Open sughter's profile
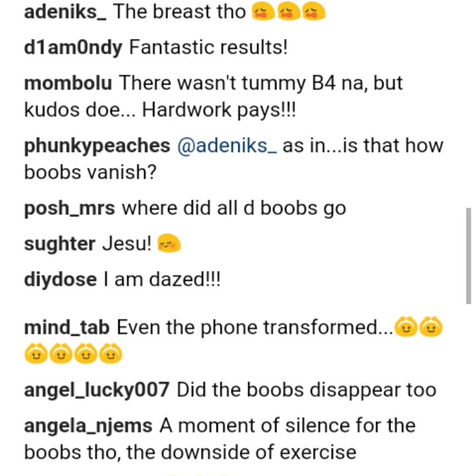The height and width of the screenshot is (476, 476). [59, 244]
